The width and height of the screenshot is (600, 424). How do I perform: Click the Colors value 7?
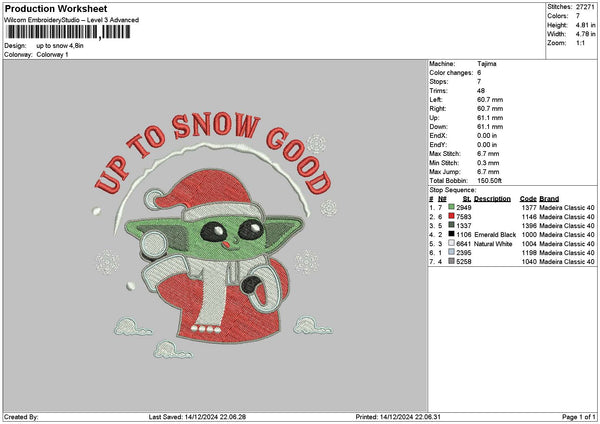pyautogui.click(x=578, y=16)
